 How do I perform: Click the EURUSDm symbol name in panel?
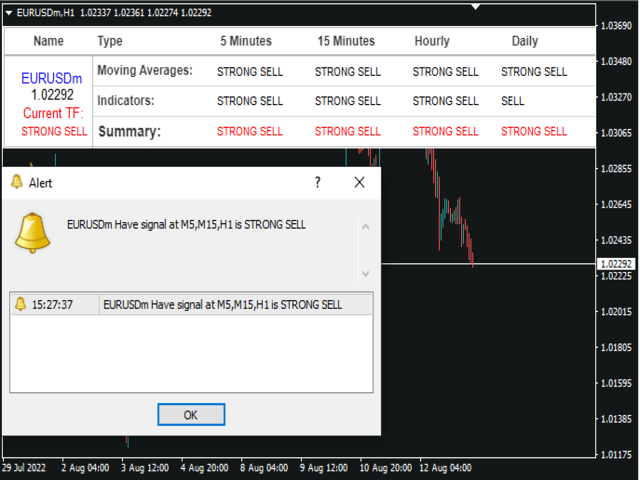pyautogui.click(x=52, y=78)
